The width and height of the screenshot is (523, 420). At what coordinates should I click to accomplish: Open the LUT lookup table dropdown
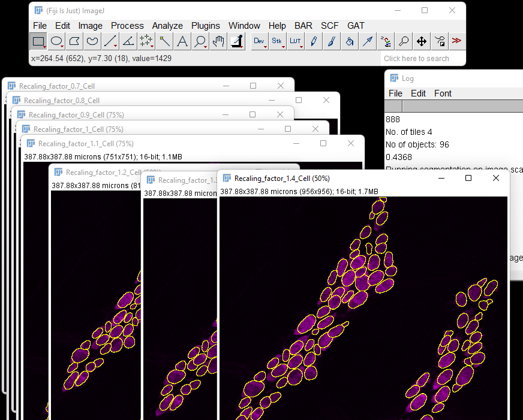click(x=295, y=41)
